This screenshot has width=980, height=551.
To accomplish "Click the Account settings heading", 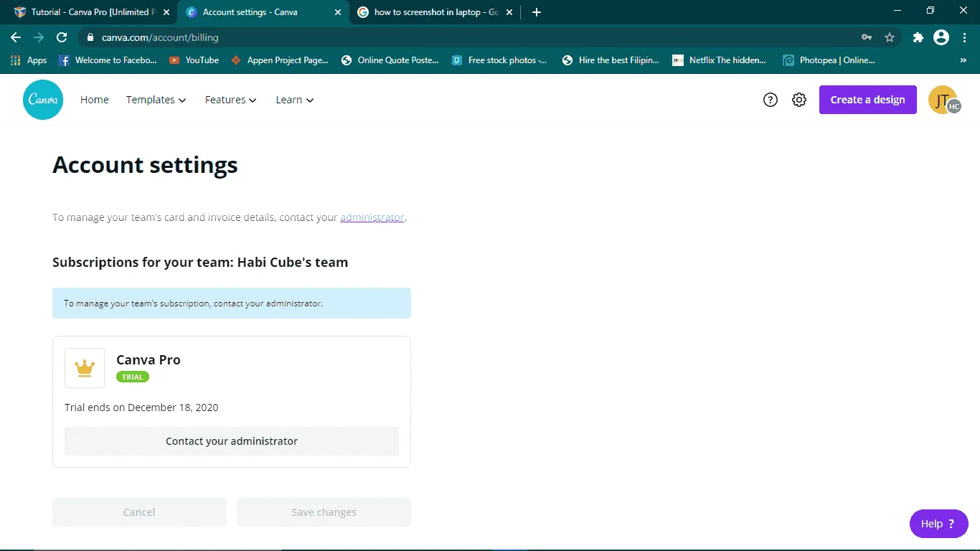I will click(145, 165).
